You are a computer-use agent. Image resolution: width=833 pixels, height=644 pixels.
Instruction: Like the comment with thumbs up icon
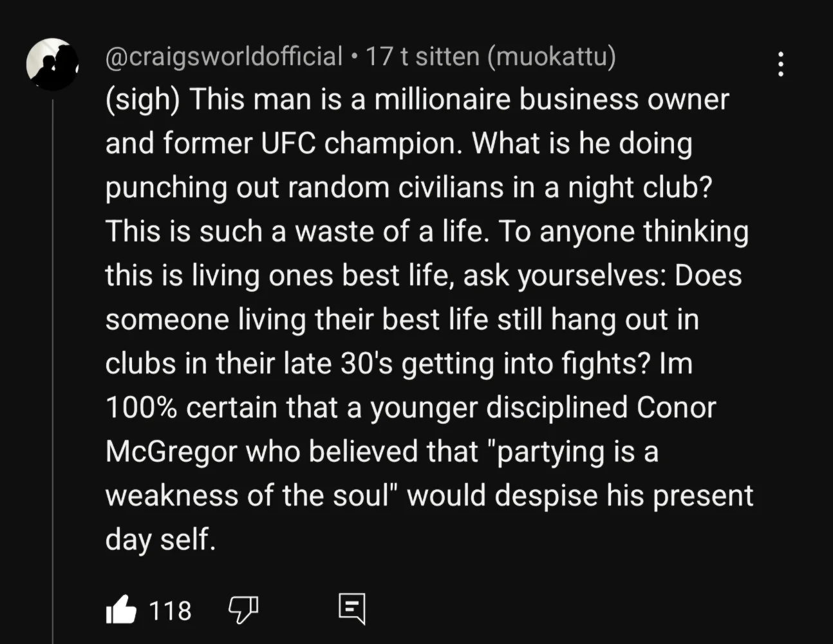pos(121,609)
